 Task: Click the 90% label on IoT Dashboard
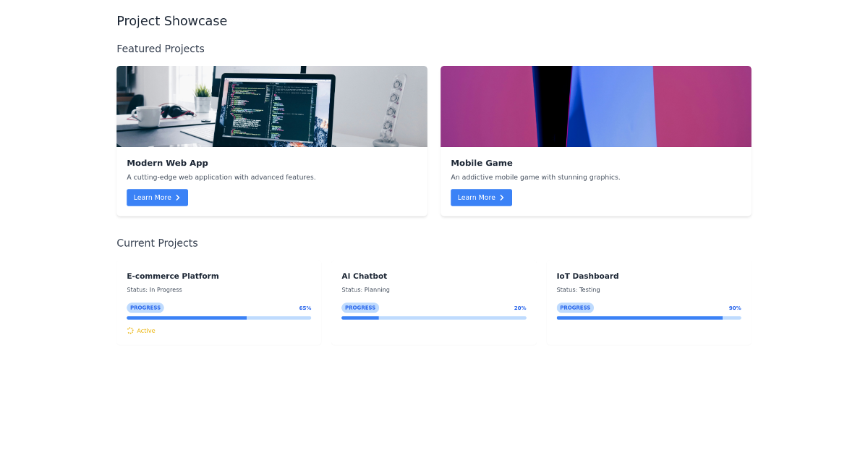(x=735, y=308)
